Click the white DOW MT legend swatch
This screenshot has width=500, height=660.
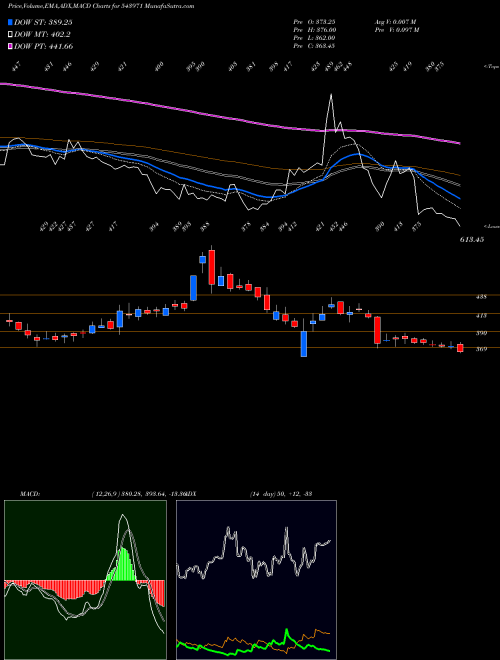11,35
